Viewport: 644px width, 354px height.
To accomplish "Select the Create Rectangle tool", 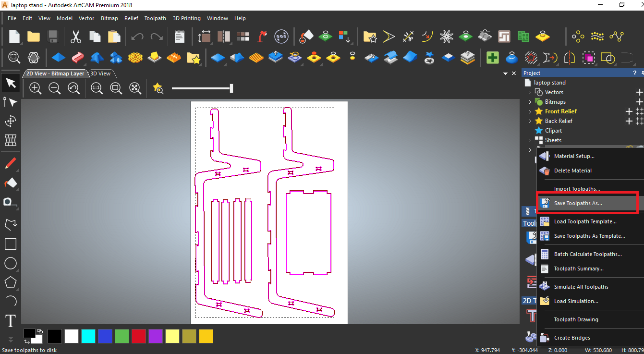I will (10, 244).
